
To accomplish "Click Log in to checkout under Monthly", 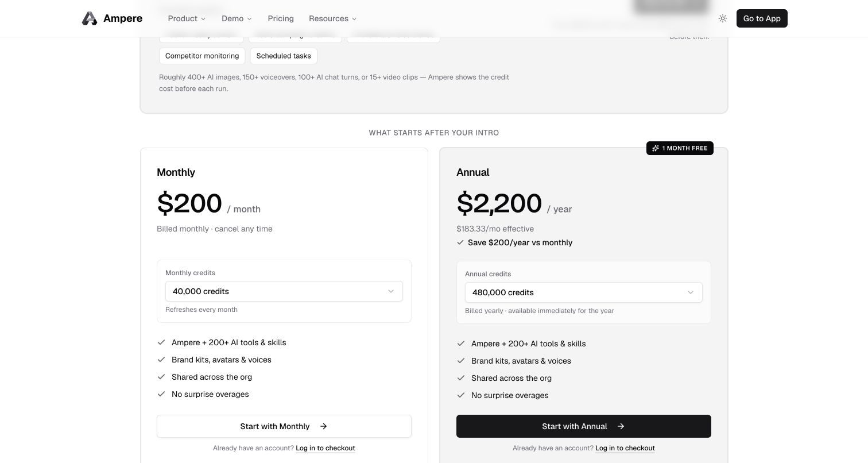I will pos(325,448).
